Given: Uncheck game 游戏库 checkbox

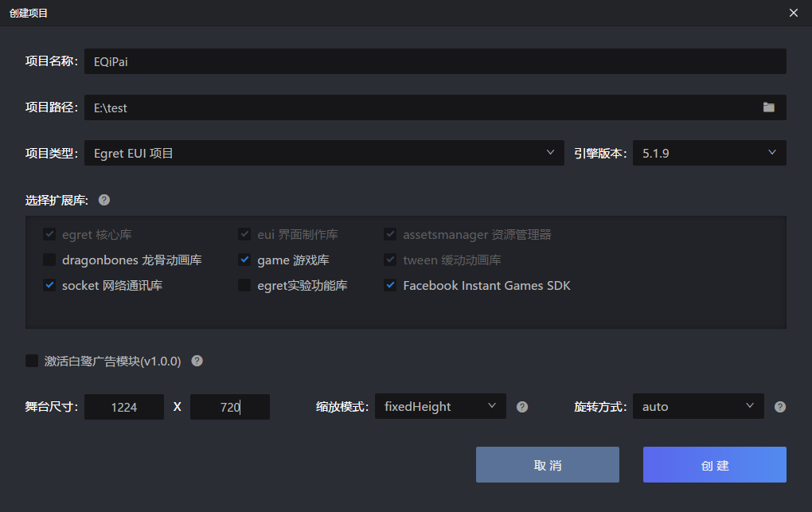Looking at the screenshot, I should [244, 260].
